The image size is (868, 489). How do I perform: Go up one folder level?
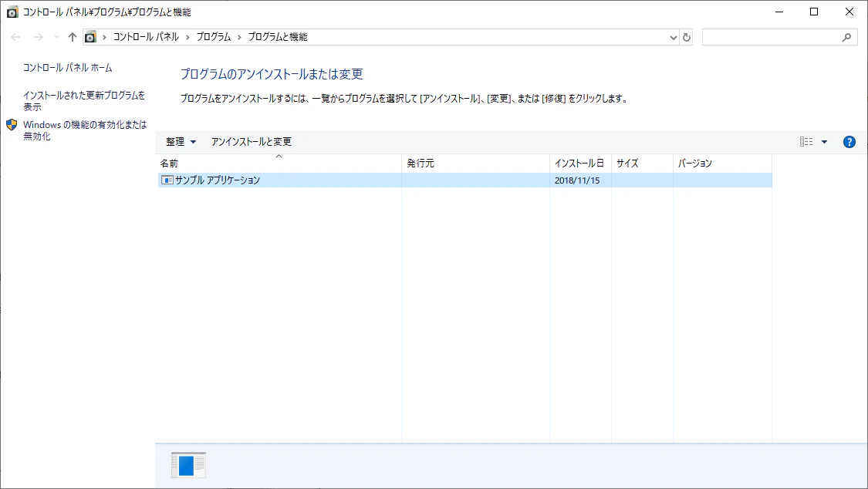tap(73, 37)
